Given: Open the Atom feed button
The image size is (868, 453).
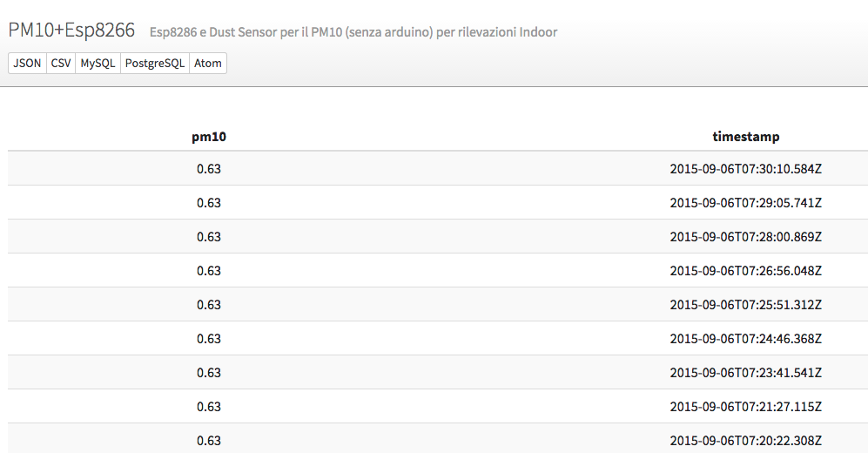Looking at the screenshot, I should pyautogui.click(x=208, y=63).
